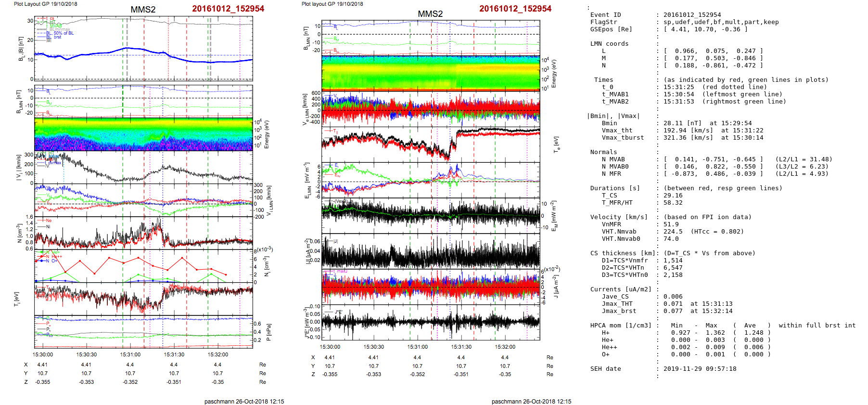This screenshot has height=405, width=868.
Task: Click the MMS2 title above the right plot
Action: click(430, 14)
